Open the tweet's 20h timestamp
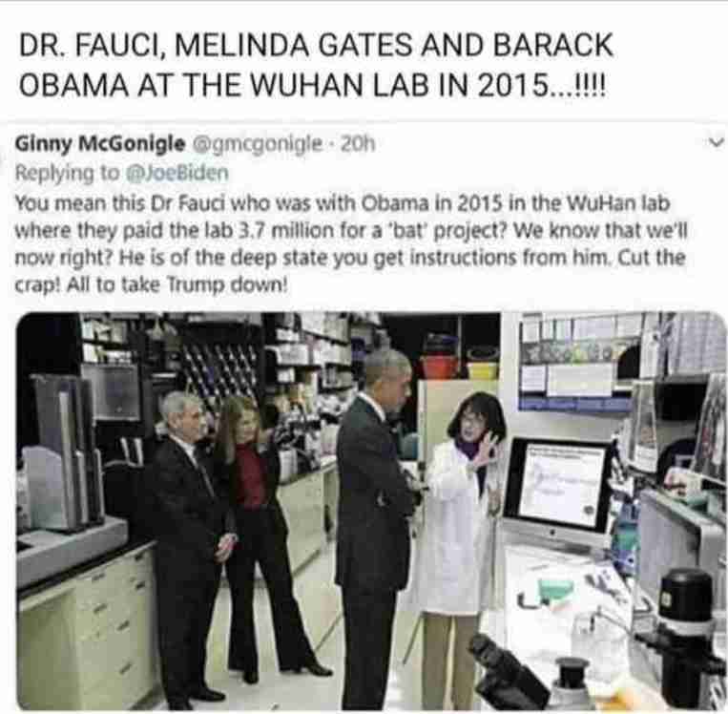728x714 pixels. (358, 144)
